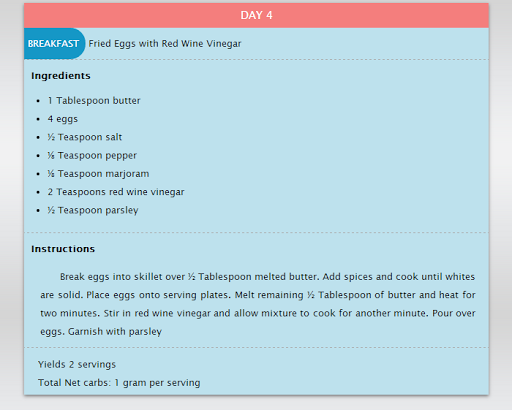
Task: Click the 'Stir in red wine vinegar' sentence
Action: [x=266, y=314]
